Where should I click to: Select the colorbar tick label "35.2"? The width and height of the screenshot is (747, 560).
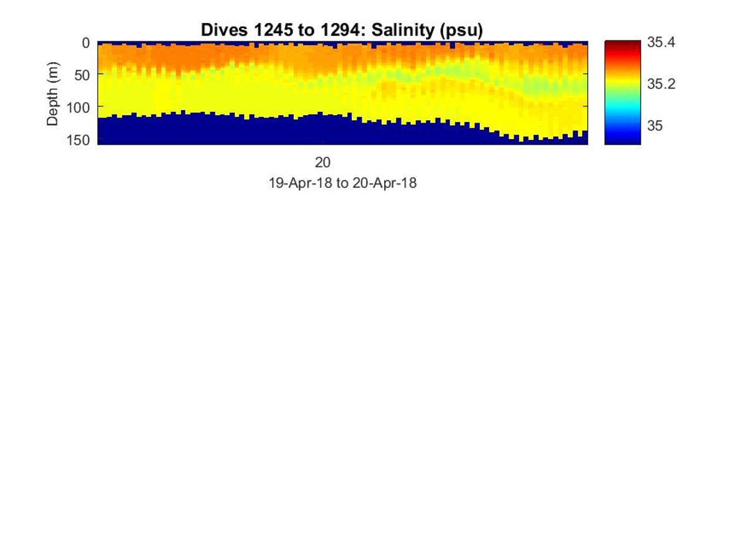(x=661, y=85)
